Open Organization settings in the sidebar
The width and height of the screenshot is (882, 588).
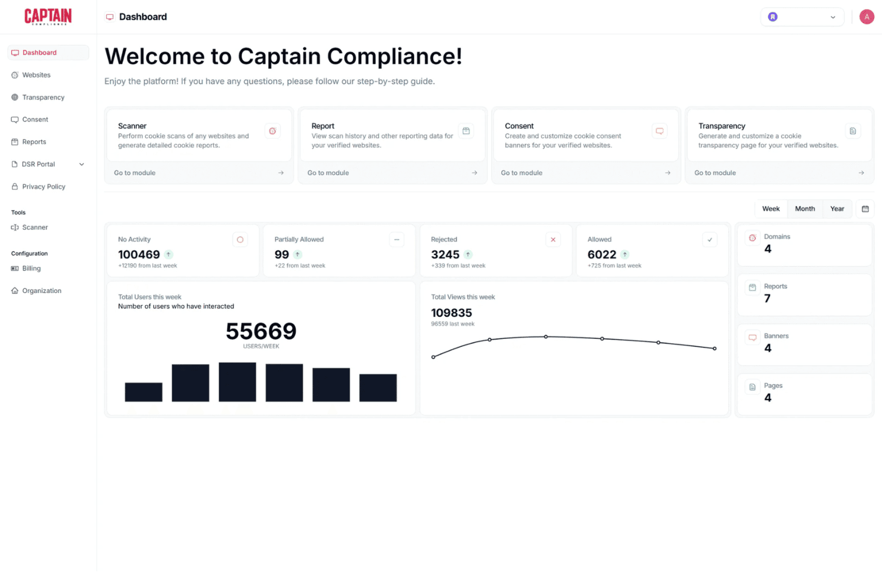coord(48,291)
